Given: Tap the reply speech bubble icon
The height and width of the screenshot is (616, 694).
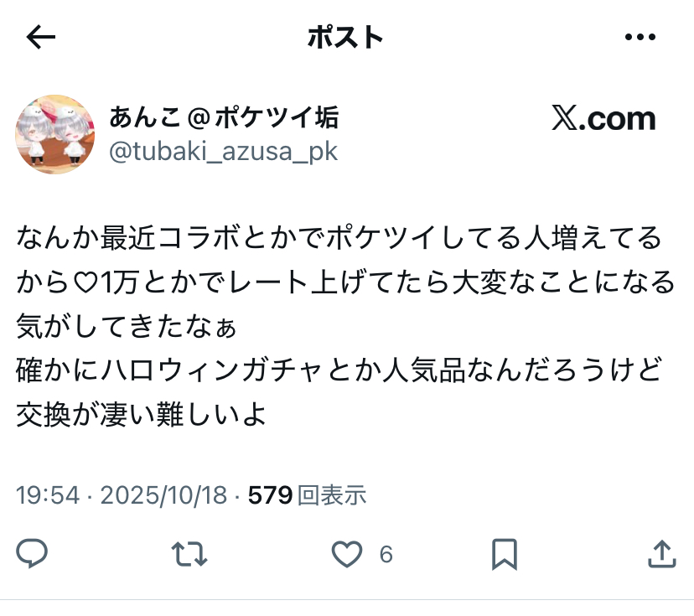Looking at the screenshot, I should point(32,553).
